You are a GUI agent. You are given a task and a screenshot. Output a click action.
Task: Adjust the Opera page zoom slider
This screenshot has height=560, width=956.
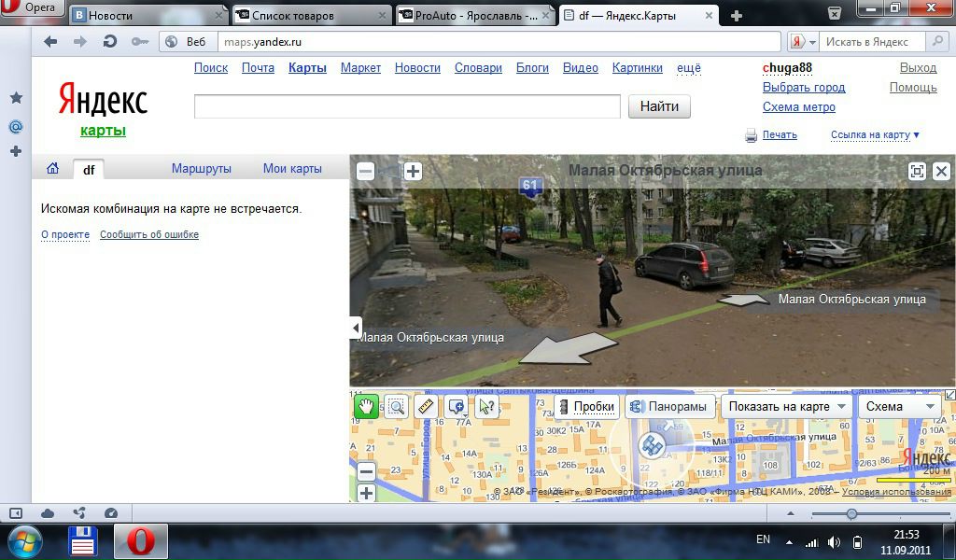pyautogui.click(x=851, y=514)
